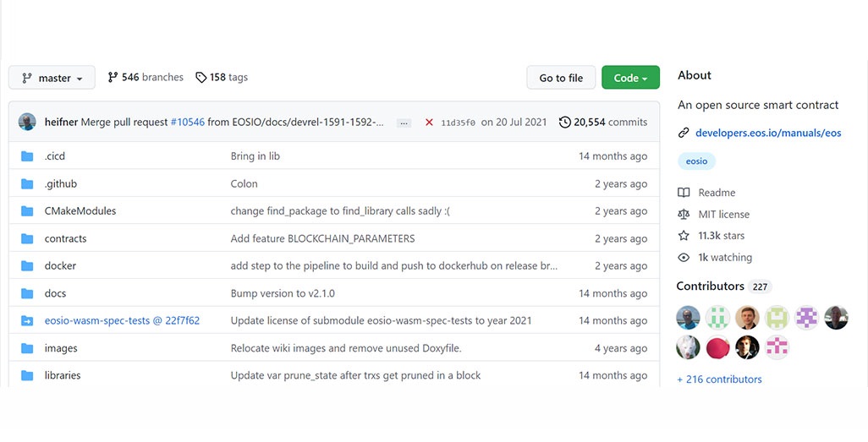Open 'Bump version to v2.1.0' commit
This screenshot has height=442, width=868.
coord(283,294)
